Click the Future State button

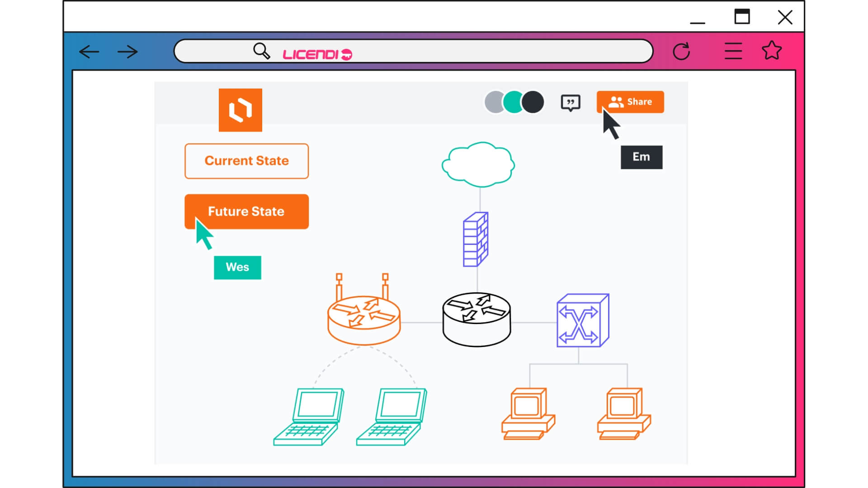click(247, 211)
